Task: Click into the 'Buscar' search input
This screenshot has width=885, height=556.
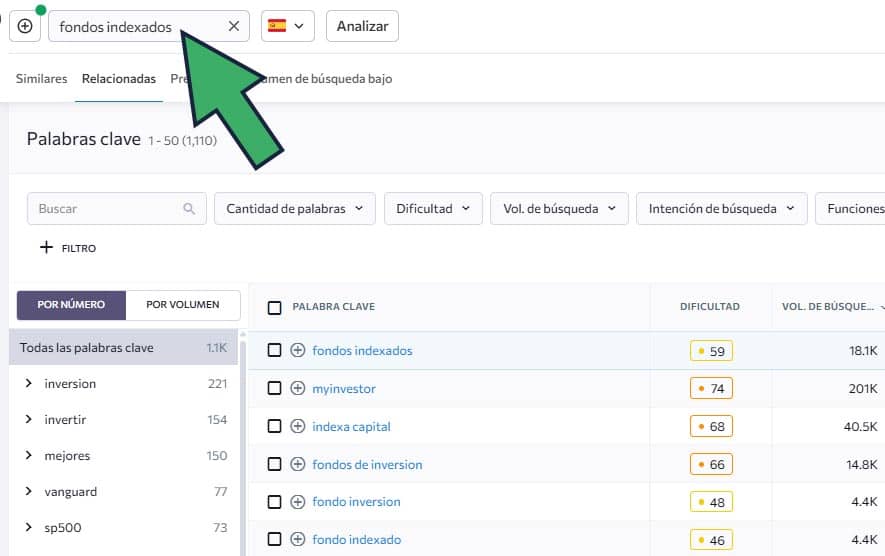Action: [105, 209]
